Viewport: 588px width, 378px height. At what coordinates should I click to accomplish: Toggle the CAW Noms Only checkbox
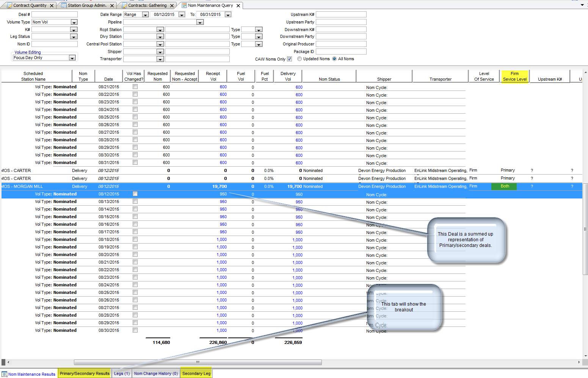pyautogui.click(x=289, y=59)
